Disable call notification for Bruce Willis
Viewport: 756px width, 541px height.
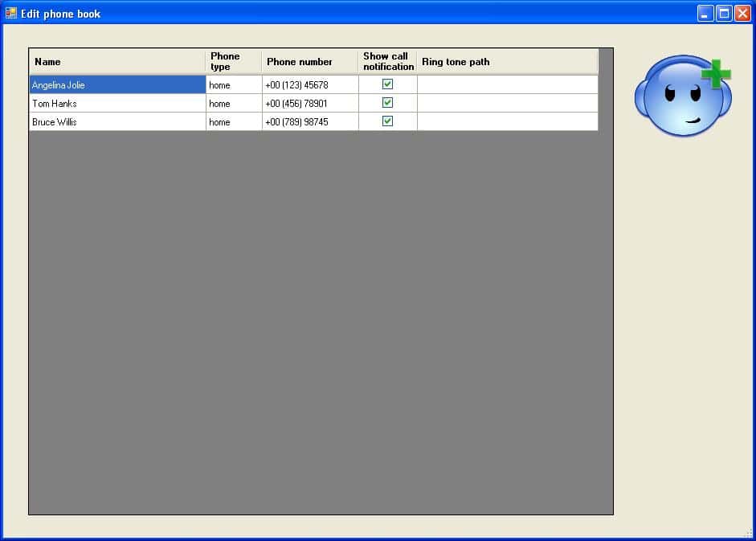(387, 121)
